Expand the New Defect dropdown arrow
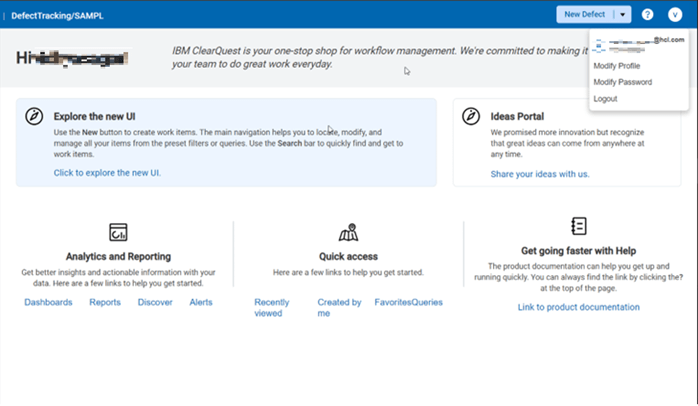Screen dimensions: 698x406 tap(622, 15)
